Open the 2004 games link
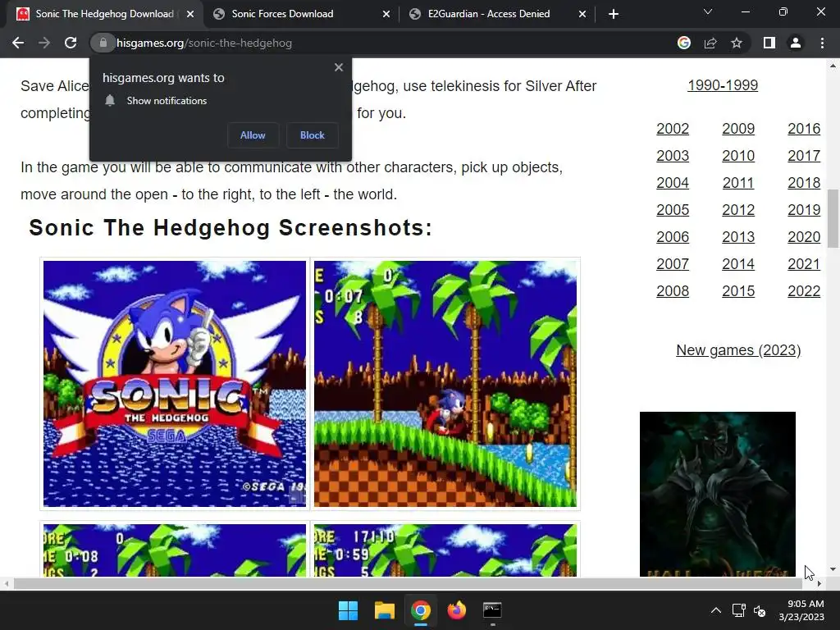840x630 pixels. (x=673, y=183)
